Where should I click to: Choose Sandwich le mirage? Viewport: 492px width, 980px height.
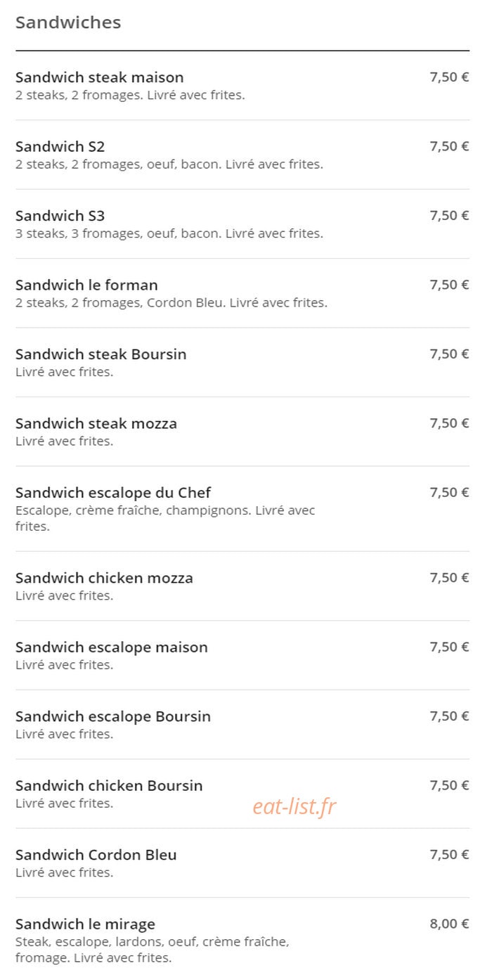[x=242, y=939]
